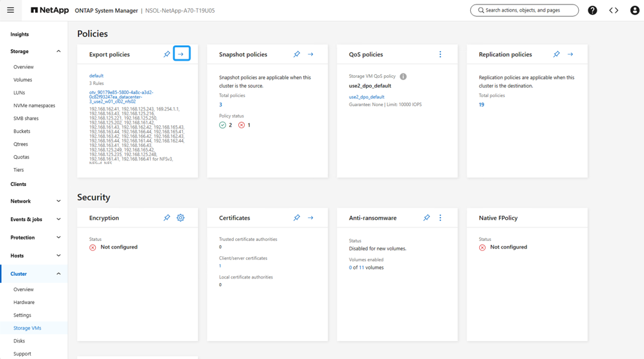Pin the Encryption card
644x359 pixels.
pyautogui.click(x=167, y=218)
